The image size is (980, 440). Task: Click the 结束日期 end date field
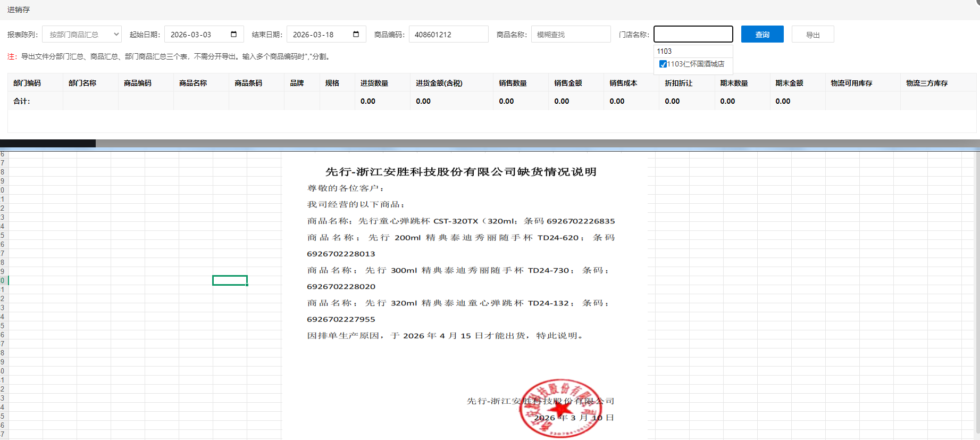point(319,35)
